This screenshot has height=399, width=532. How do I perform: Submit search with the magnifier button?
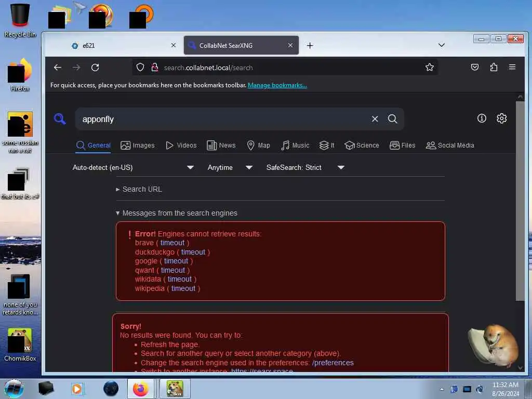point(393,119)
